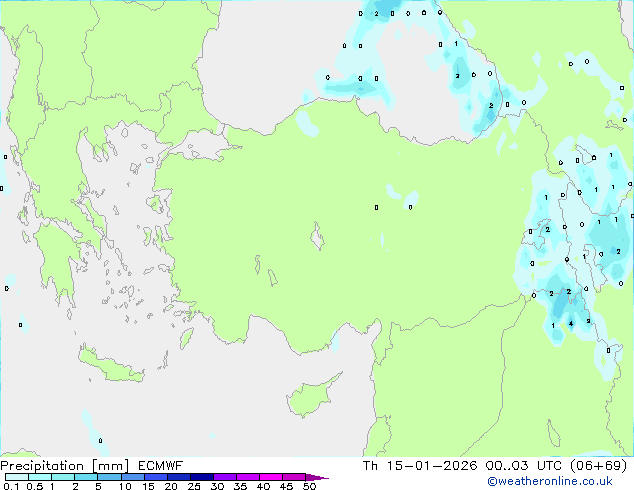The image size is (634, 490).
Task: Click the "00..03 UTC" time text
Action: pyautogui.click(x=524, y=466)
